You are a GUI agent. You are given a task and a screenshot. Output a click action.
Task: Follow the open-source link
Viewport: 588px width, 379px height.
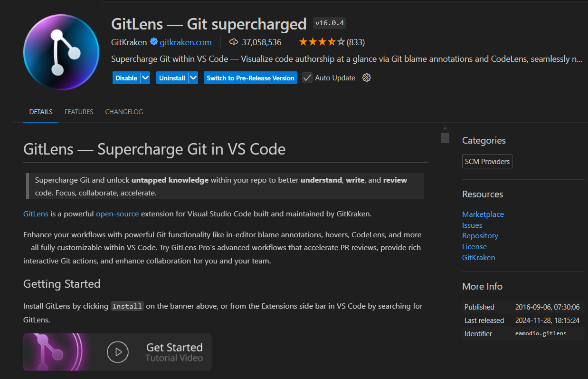(117, 214)
